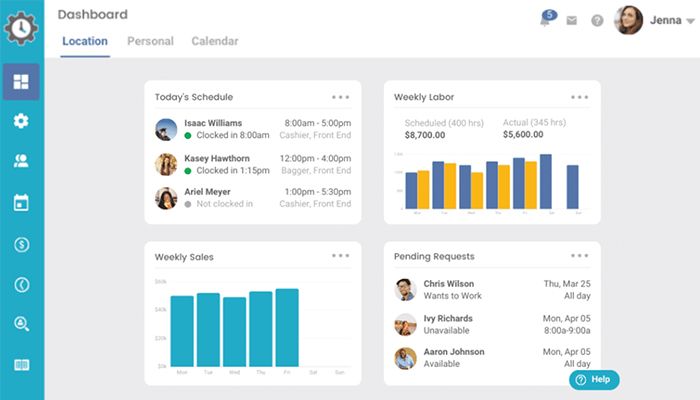Click the last blue bar in Weekly Labor chart
Screen dimensions: 700x400
(572, 187)
